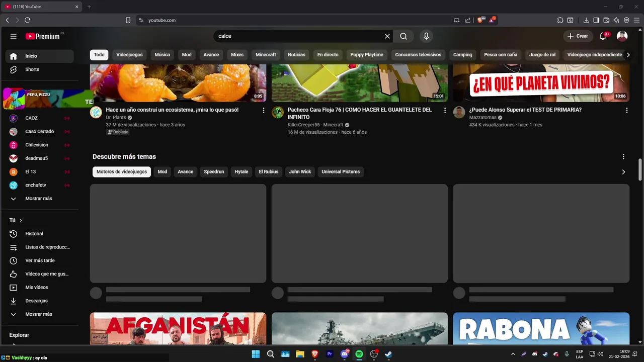Open the account avatar menu
This screenshot has width=644, height=362.
[622, 36]
